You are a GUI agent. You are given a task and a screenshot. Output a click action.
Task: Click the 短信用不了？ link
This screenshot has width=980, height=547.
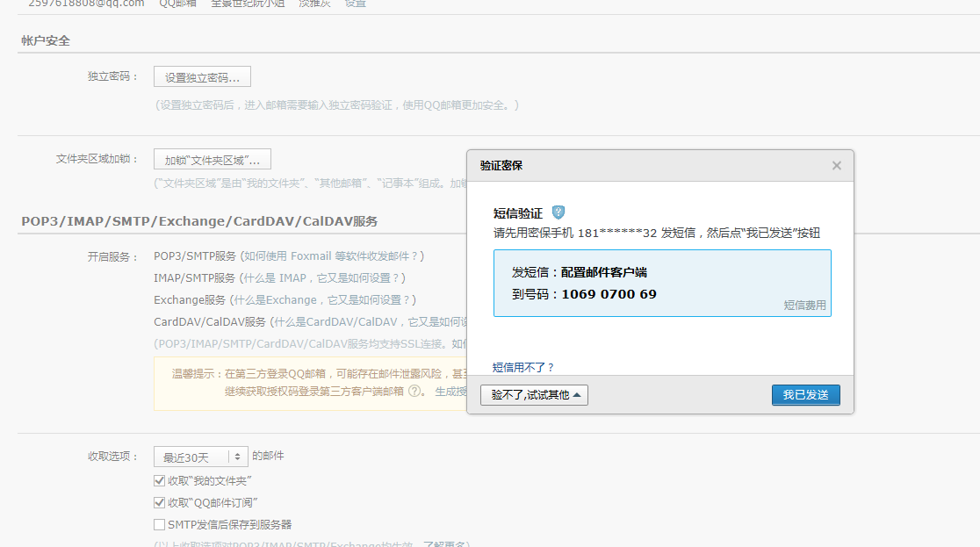[523, 367]
